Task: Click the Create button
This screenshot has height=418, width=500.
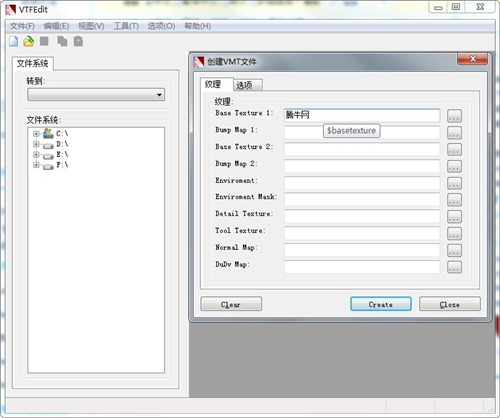Action: click(x=381, y=304)
